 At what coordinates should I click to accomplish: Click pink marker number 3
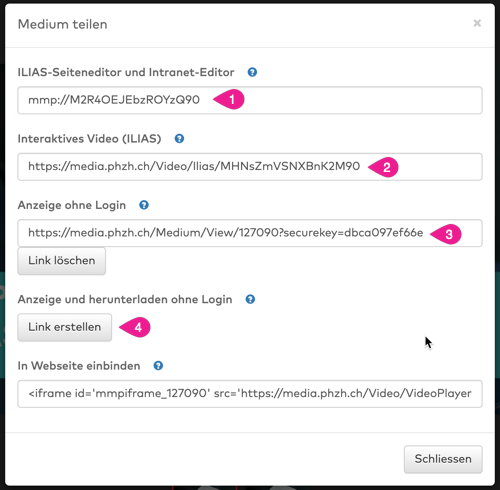coord(446,234)
